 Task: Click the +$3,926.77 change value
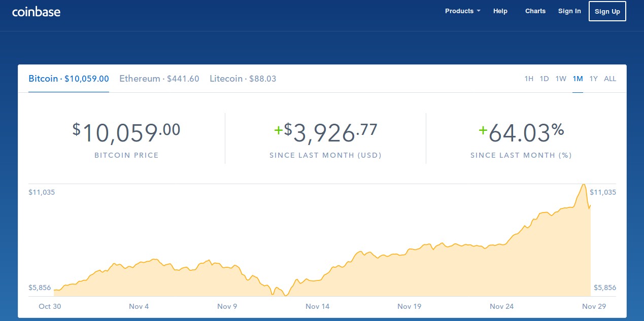[325, 133]
